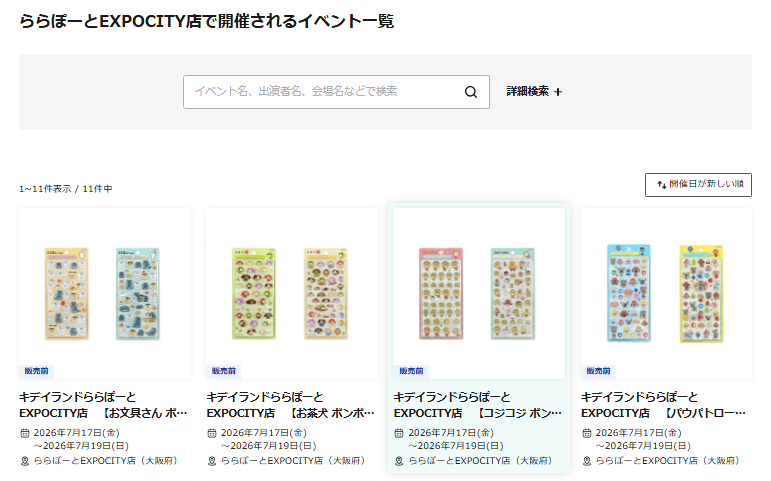Image resolution: width=771 pixels, height=481 pixels.
Task: Click 販売前 badge on パウパトロール card
Action: point(598,371)
